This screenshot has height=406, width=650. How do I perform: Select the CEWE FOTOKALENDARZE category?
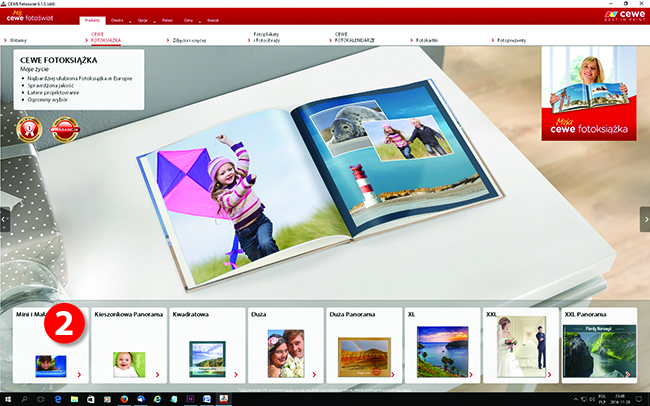point(353,36)
